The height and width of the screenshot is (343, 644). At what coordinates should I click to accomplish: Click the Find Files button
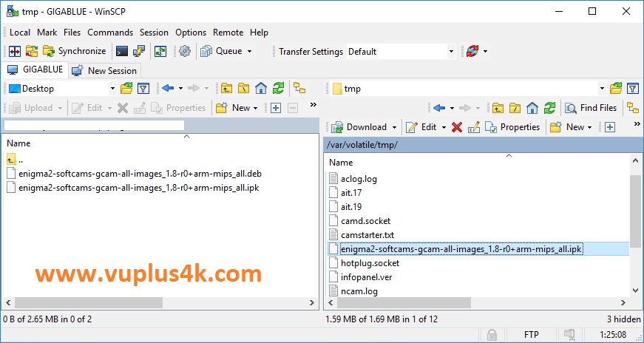pyautogui.click(x=591, y=108)
